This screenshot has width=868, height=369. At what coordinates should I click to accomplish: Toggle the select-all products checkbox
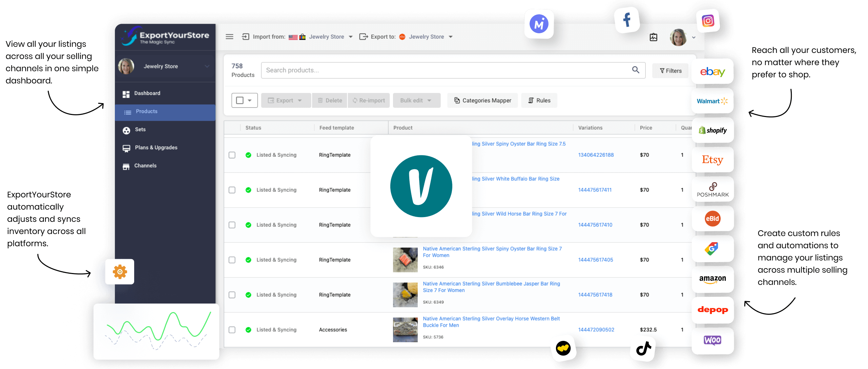click(x=240, y=100)
